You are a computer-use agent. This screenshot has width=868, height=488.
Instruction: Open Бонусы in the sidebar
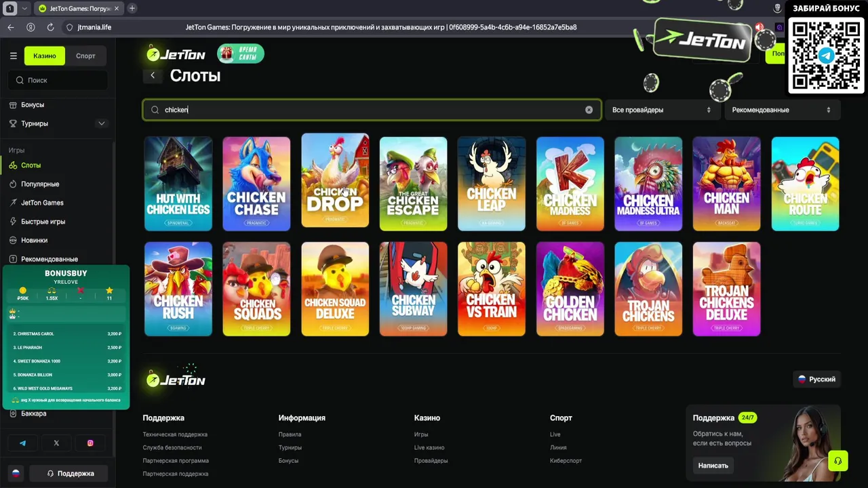[x=33, y=105]
